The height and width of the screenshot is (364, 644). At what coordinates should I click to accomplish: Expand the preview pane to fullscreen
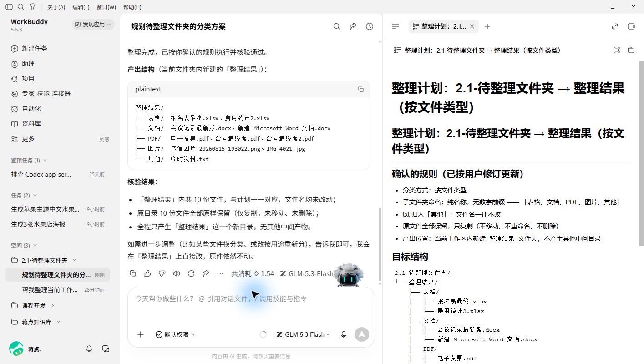point(615,26)
